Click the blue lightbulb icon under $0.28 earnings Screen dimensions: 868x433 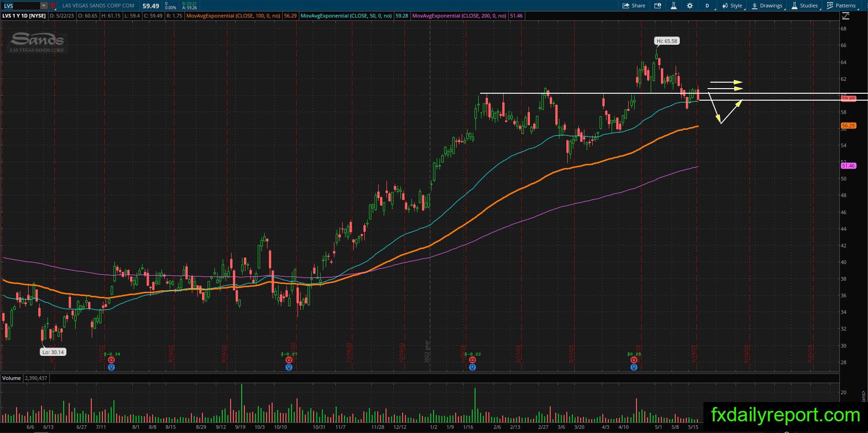coord(634,367)
